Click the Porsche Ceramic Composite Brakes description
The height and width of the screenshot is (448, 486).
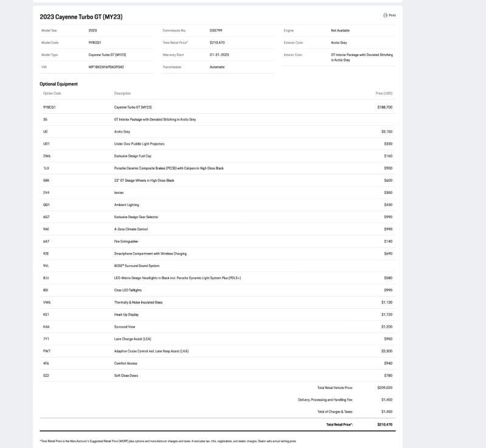tap(168, 168)
